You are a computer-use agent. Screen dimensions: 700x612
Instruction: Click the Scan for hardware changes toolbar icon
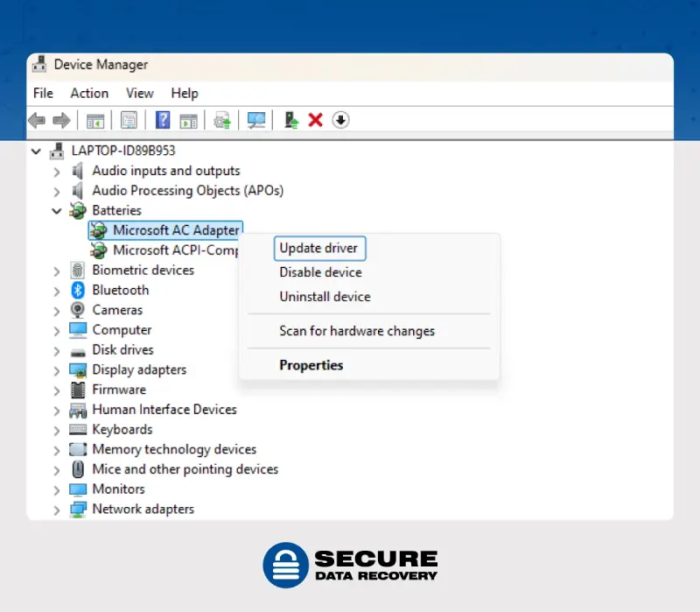coord(255,120)
